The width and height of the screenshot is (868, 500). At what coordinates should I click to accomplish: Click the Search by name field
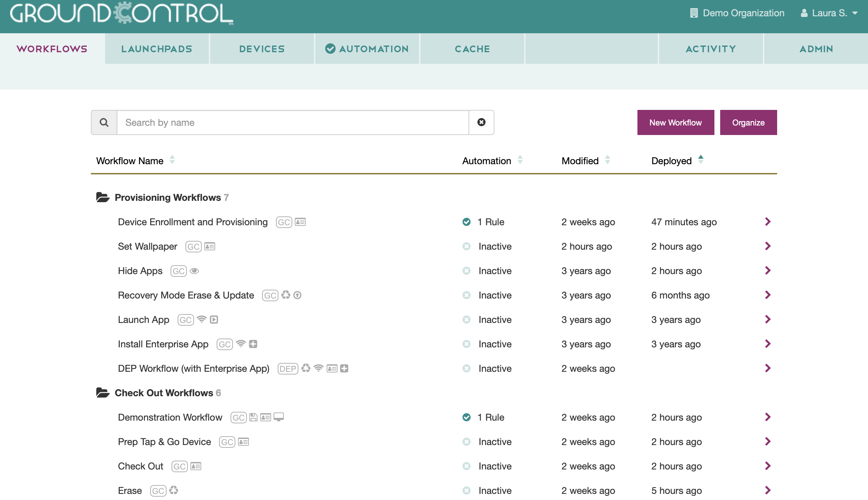(x=293, y=122)
